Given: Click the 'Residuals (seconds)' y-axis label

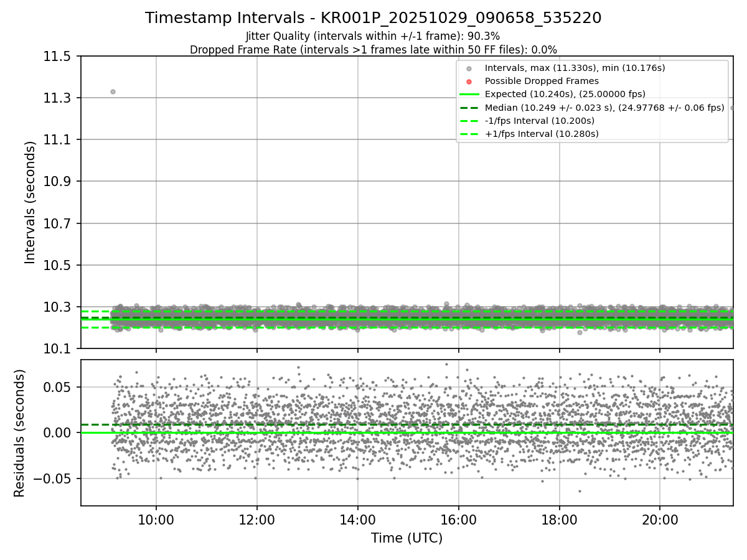Looking at the screenshot, I should [20, 433].
